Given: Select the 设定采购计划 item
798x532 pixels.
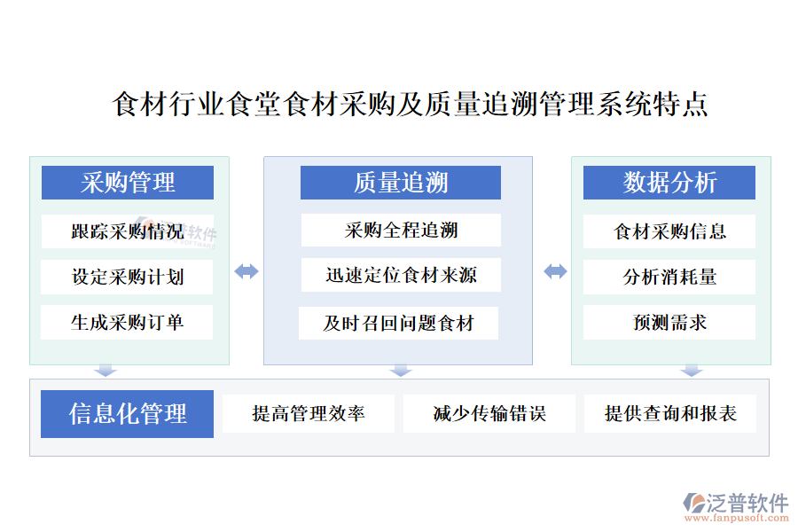Looking at the screenshot, I should 128,277.
